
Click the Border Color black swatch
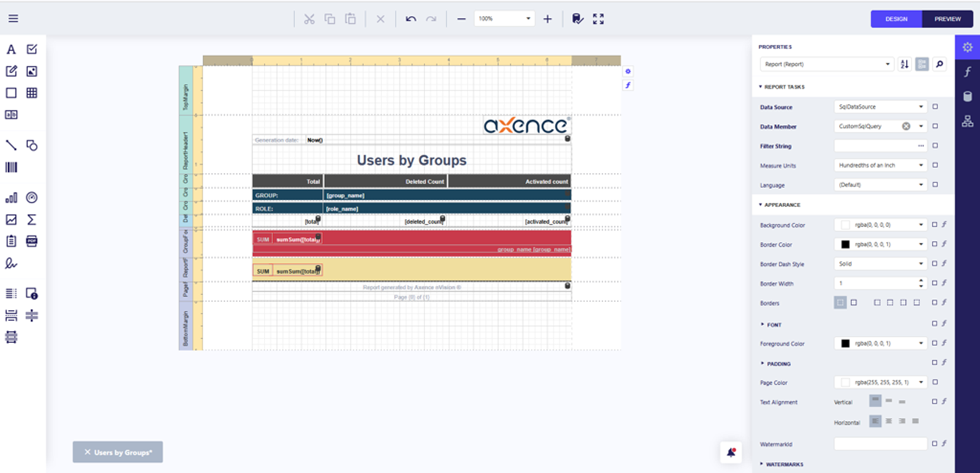pos(845,244)
